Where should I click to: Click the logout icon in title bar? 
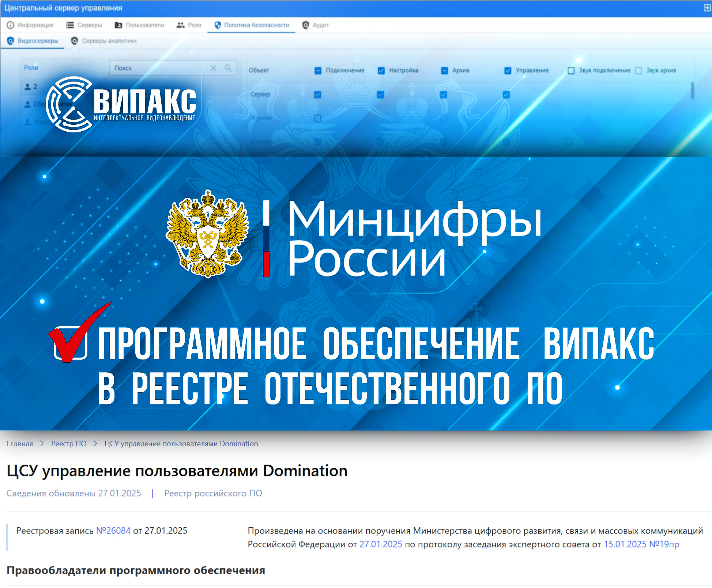tap(707, 8)
